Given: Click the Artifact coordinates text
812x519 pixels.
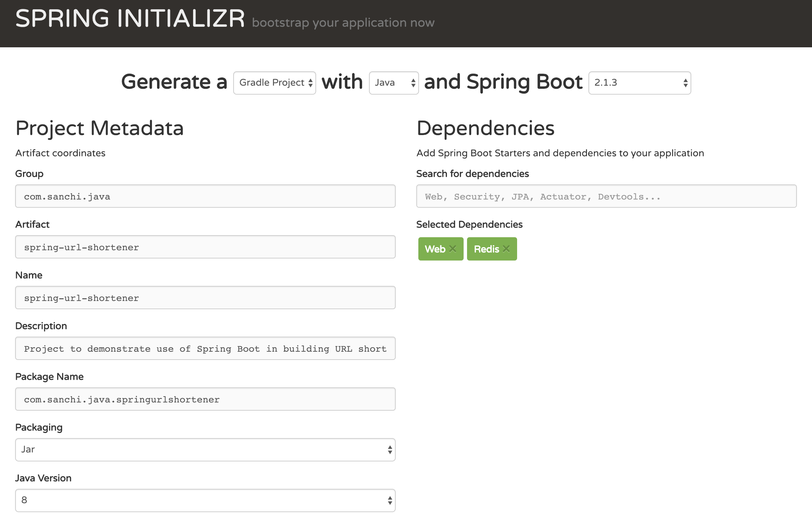Looking at the screenshot, I should click(60, 153).
